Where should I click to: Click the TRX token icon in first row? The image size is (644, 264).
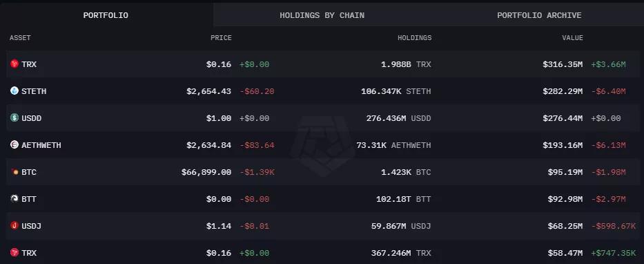pyautogui.click(x=14, y=64)
